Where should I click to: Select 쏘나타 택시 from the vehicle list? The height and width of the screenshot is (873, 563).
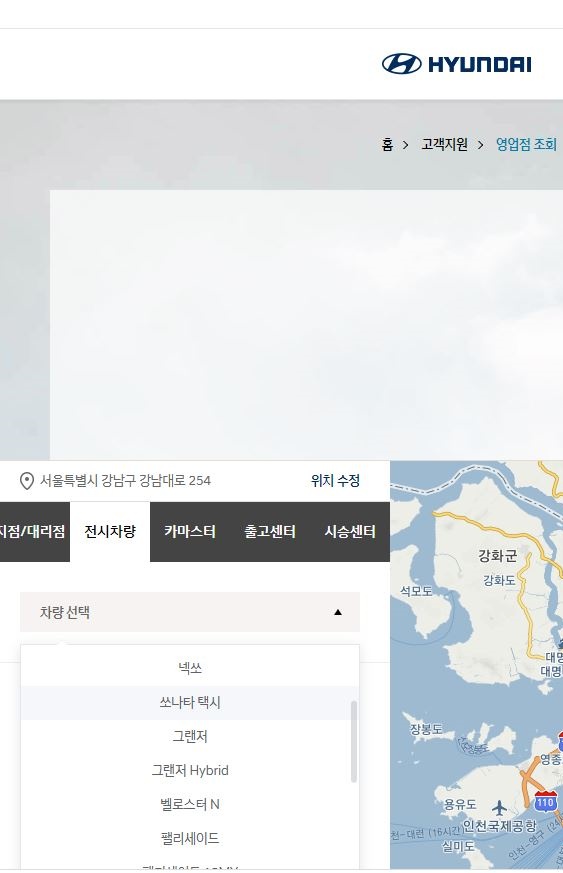tap(190, 703)
